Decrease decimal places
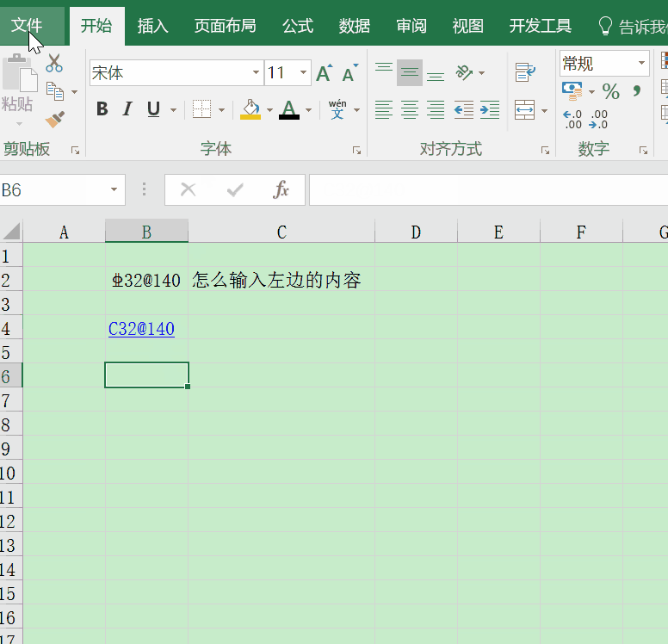The image size is (668, 644). (598, 120)
